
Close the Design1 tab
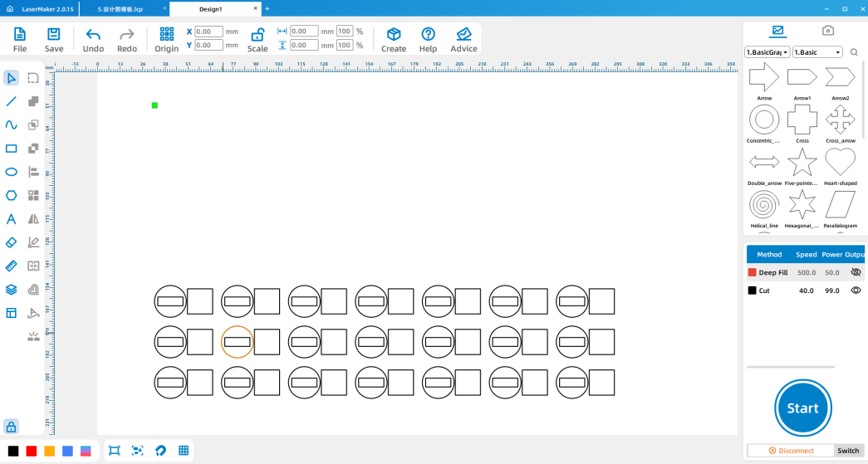coord(255,8)
